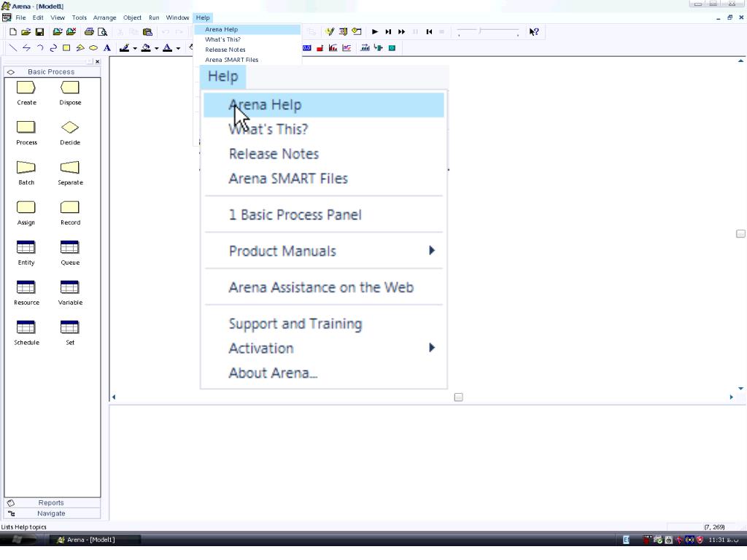Create a new model with the New icon
This screenshot has height=560, width=747.
click(13, 32)
